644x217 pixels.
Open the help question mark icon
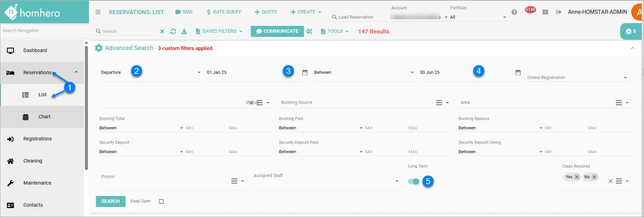click(514, 12)
